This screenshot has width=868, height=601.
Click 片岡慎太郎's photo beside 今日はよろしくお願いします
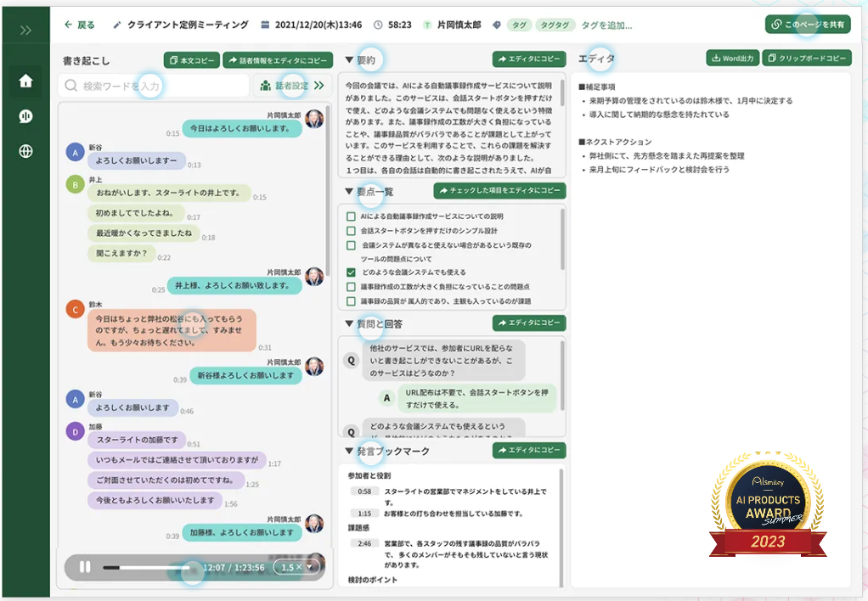314,119
